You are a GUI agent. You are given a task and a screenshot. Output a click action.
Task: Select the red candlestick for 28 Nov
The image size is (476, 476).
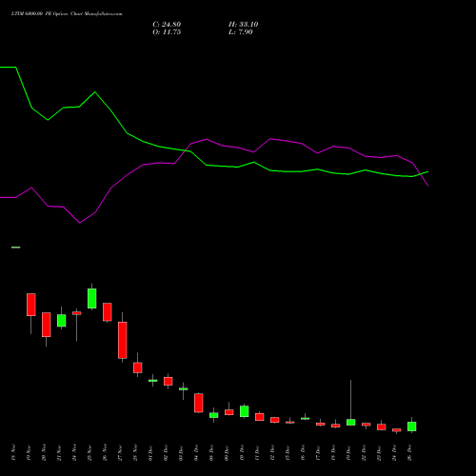(x=138, y=367)
